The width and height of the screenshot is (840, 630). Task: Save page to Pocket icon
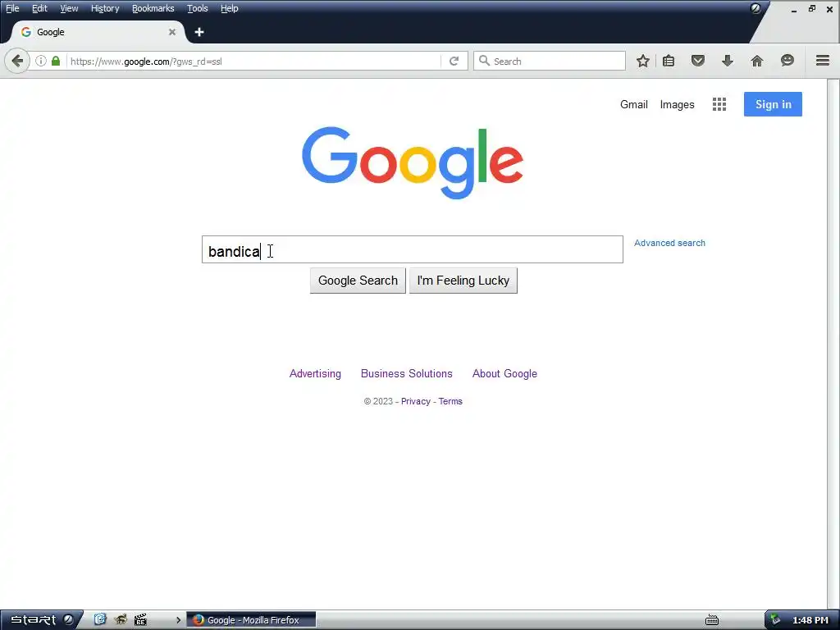point(697,61)
